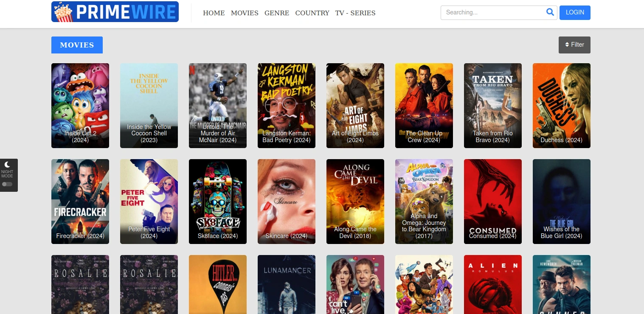Viewport: 644px width, 314px height.
Task: Open the Filter dropdown button
Action: [574, 45]
